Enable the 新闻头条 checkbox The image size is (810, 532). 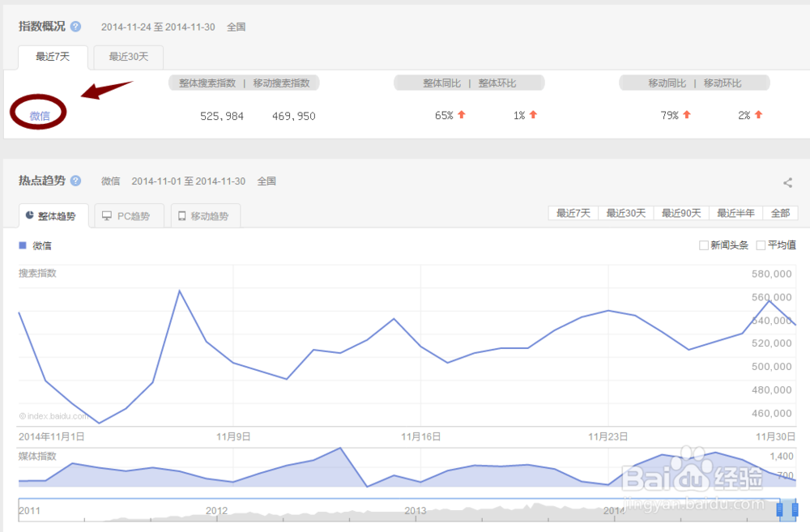(x=703, y=245)
